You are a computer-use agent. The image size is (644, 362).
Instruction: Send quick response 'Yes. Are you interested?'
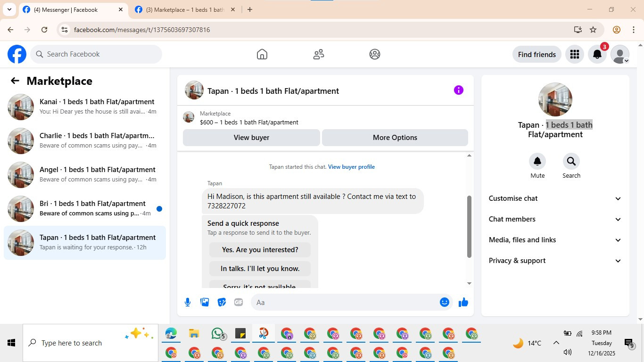260,250
